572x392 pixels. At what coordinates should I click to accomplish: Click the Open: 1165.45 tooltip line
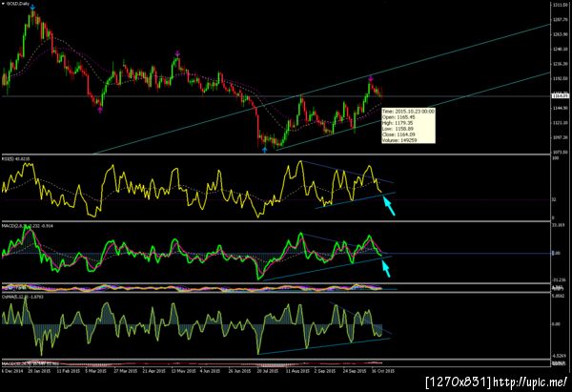click(398, 117)
